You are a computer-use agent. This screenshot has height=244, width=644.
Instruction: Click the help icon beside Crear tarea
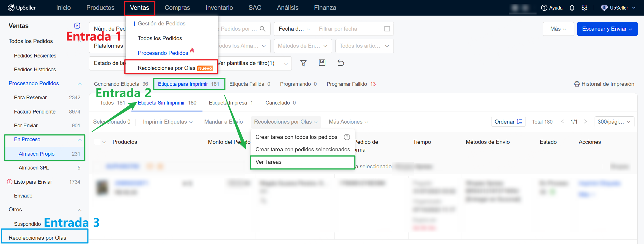tap(347, 137)
